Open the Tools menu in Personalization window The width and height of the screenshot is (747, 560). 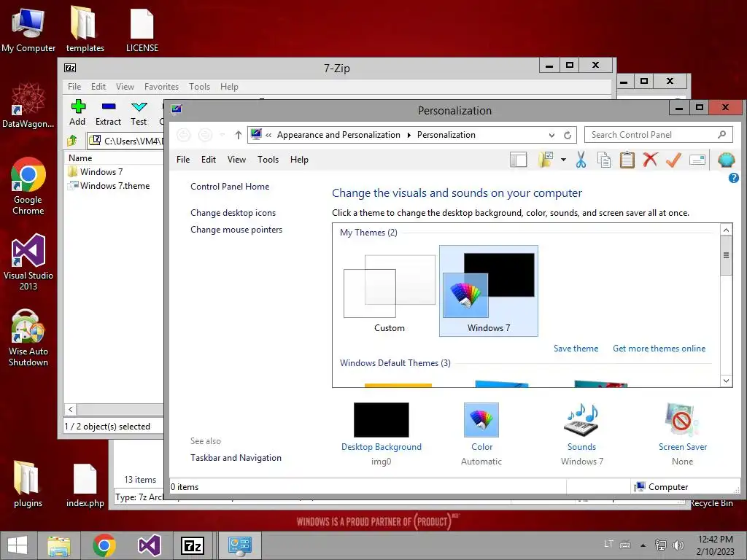268,160
